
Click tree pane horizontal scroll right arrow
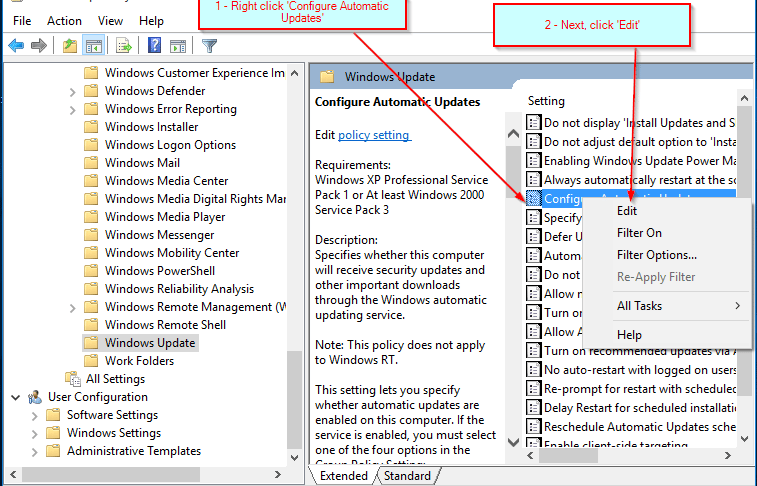[278, 474]
